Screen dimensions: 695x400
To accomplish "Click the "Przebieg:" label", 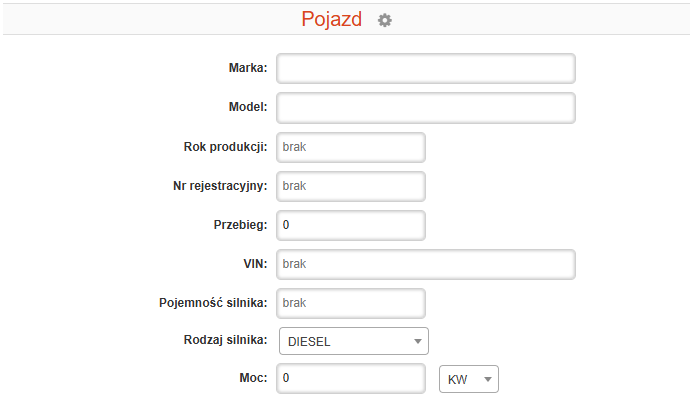I will (240, 225).
